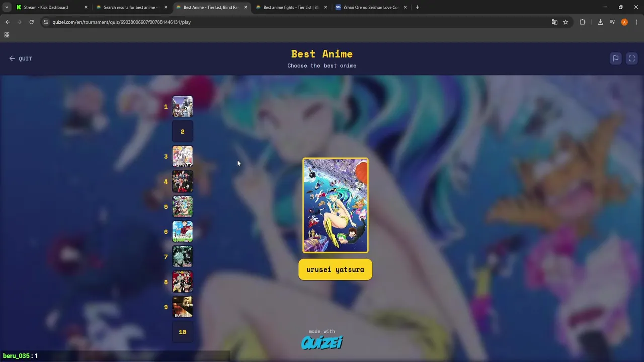Open the tab search dropdown arrow
Screen dimensions: 644x362
(6, 7)
